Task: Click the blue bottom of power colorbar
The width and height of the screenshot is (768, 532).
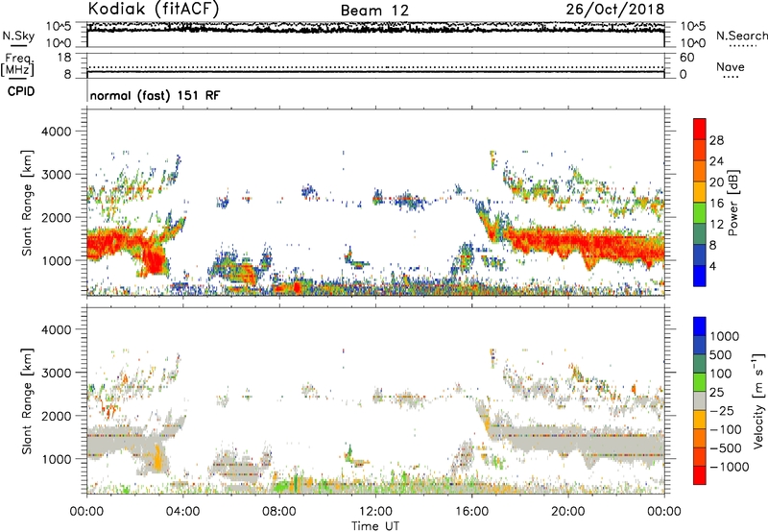Action: [700, 276]
